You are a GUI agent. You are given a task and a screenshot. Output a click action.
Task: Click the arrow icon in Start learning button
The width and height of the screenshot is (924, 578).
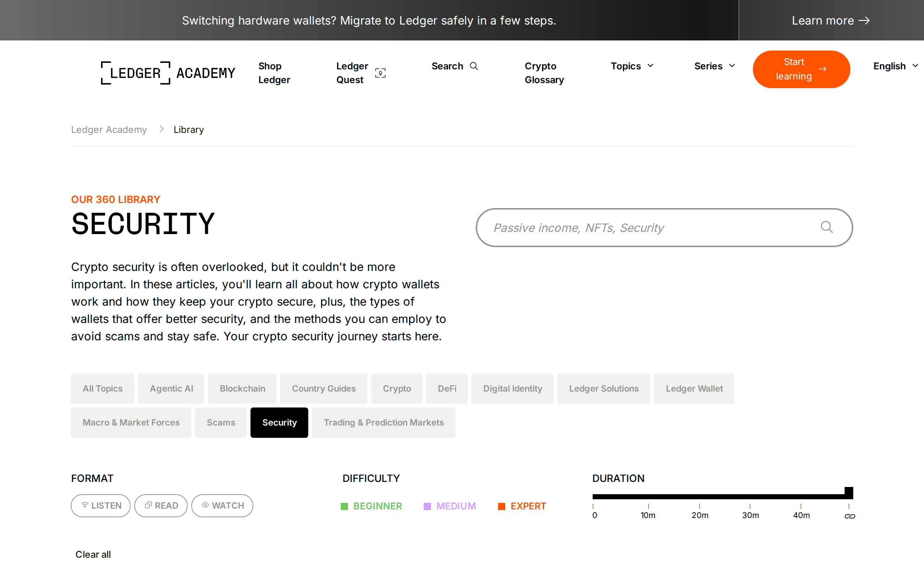click(x=823, y=69)
